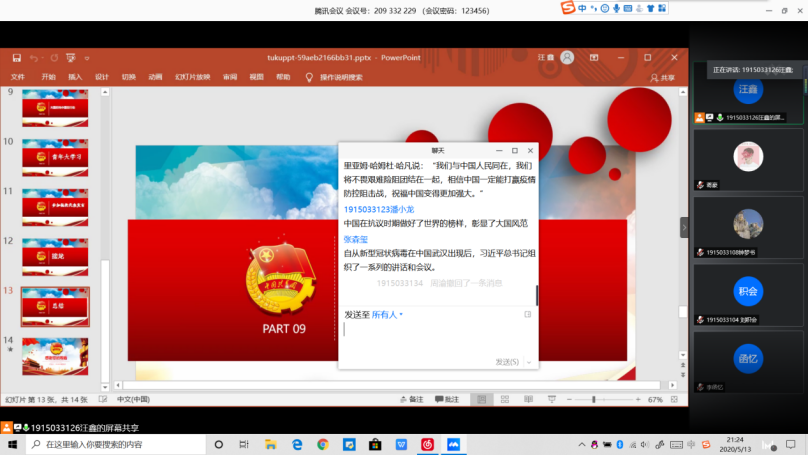Switch to Reading view icon
Screen dimensions: 808x455
[528, 399]
